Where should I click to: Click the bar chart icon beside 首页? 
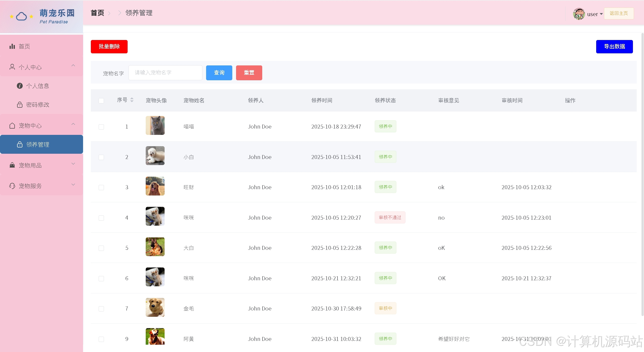pos(12,46)
